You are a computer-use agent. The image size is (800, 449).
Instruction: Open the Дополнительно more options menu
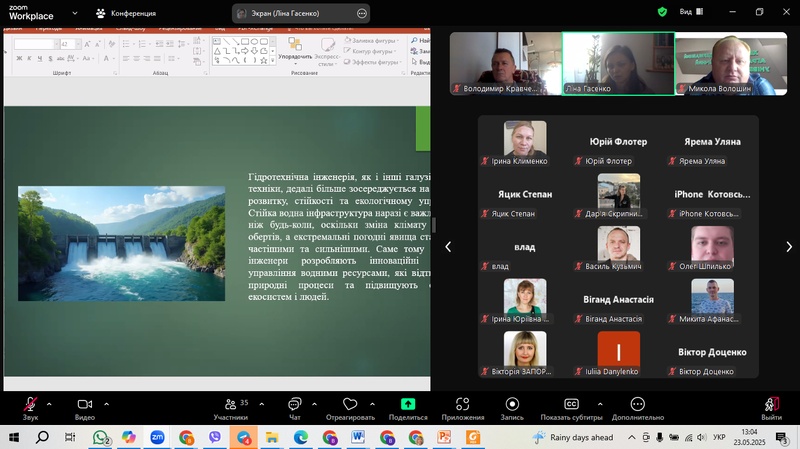click(x=638, y=409)
